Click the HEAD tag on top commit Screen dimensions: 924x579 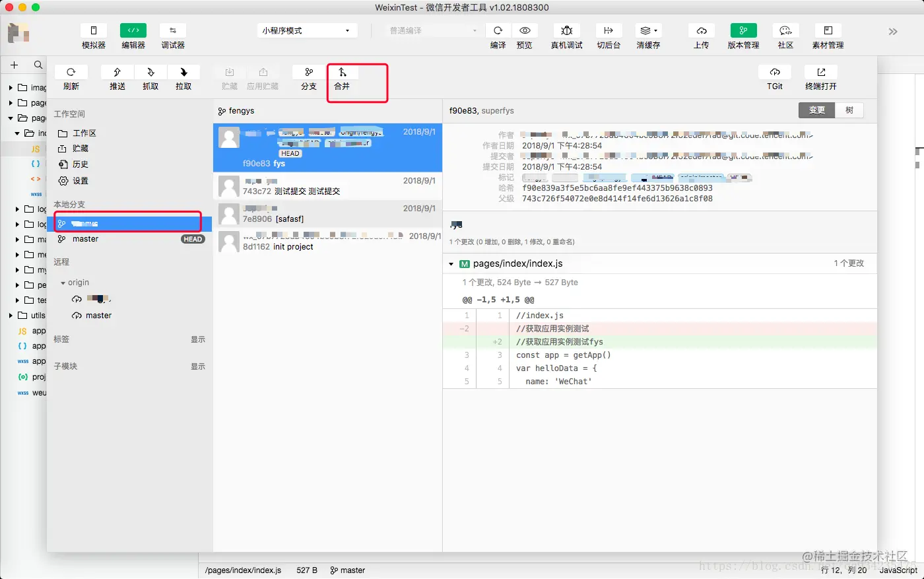[x=290, y=153]
